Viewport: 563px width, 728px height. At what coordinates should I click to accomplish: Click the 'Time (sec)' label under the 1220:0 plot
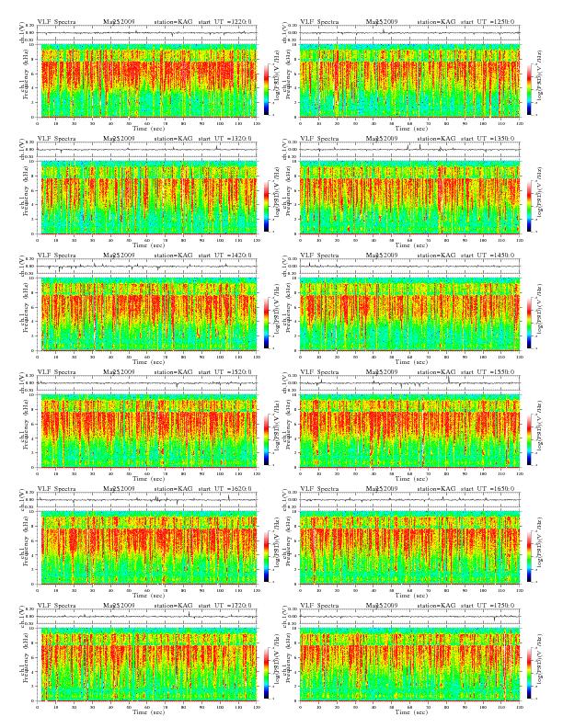click(x=149, y=128)
